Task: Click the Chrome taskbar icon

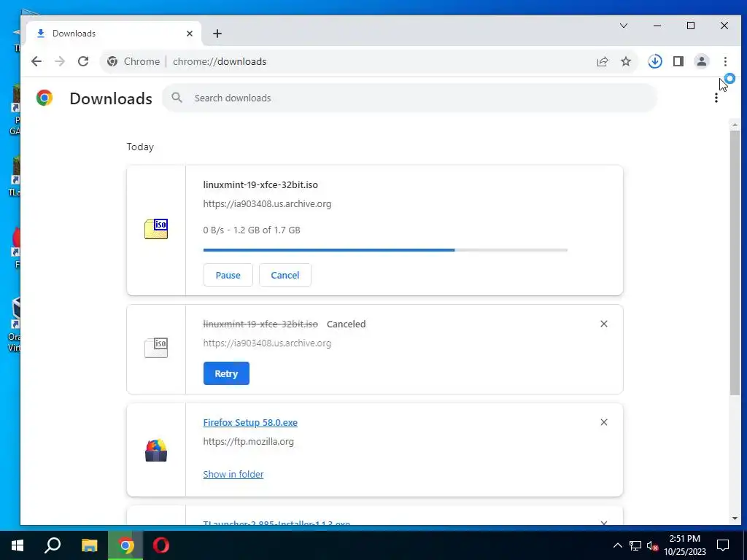Action: [125, 545]
